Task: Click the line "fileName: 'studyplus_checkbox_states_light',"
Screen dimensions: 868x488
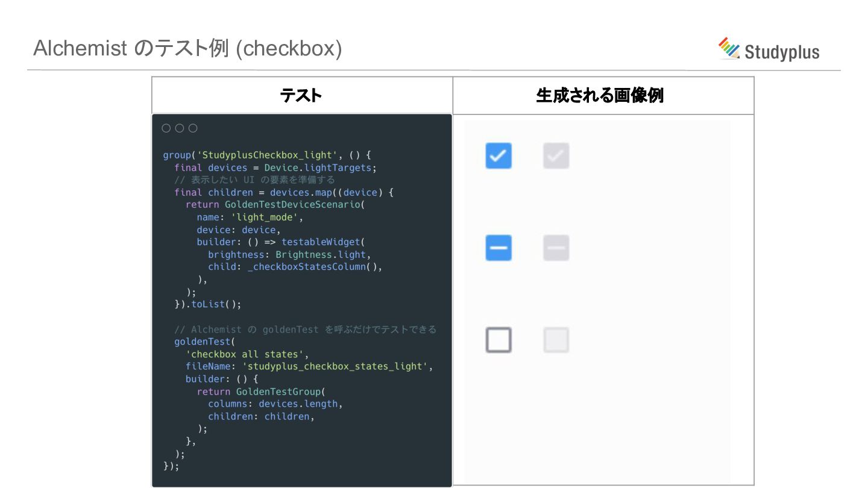Action: [309, 366]
